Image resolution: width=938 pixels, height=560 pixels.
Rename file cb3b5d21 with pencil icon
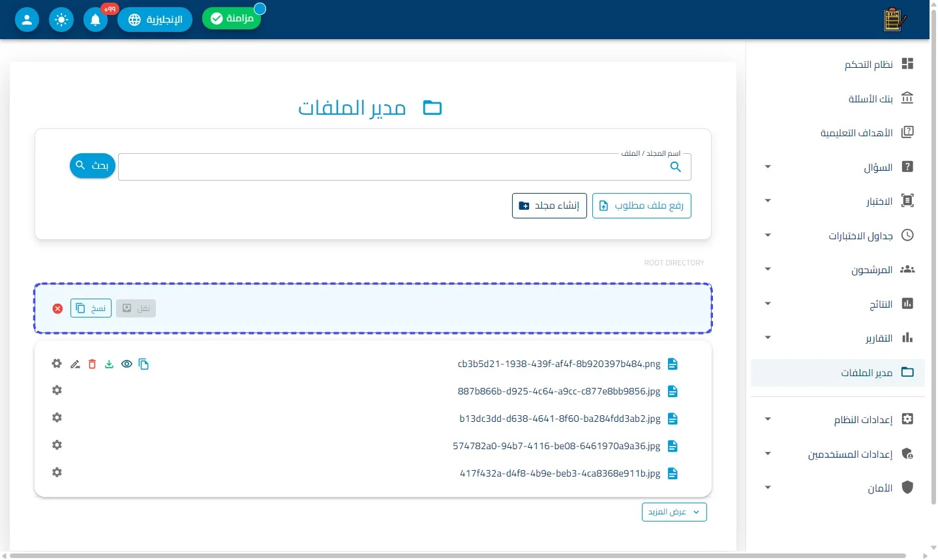(x=75, y=364)
